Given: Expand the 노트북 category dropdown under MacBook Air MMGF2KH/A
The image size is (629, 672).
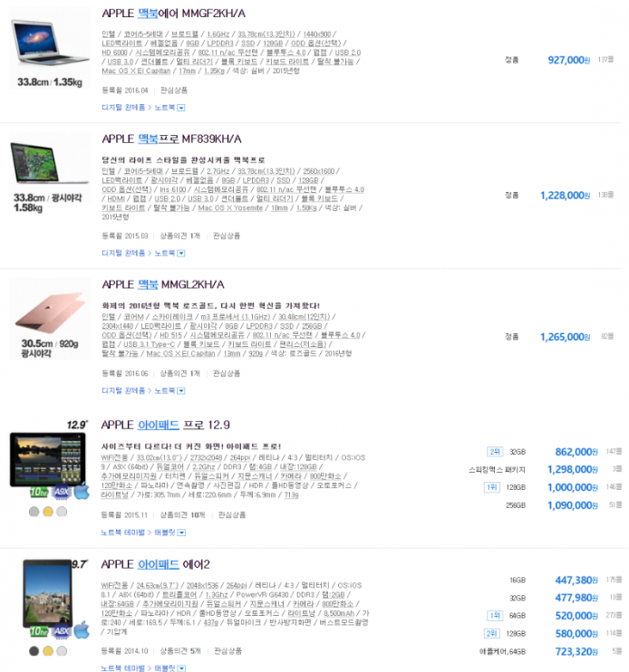Looking at the screenshot, I should click(x=181, y=107).
